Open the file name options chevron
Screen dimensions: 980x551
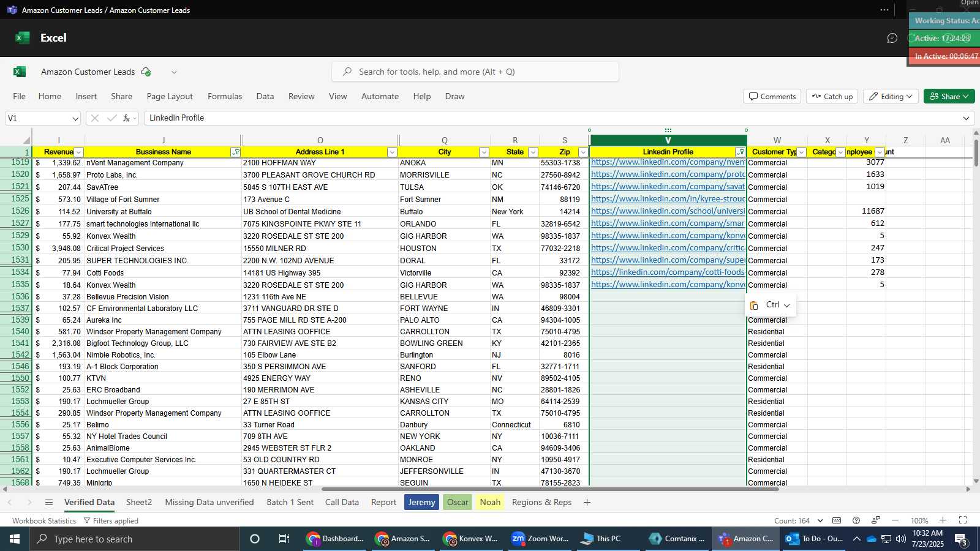pos(174,72)
